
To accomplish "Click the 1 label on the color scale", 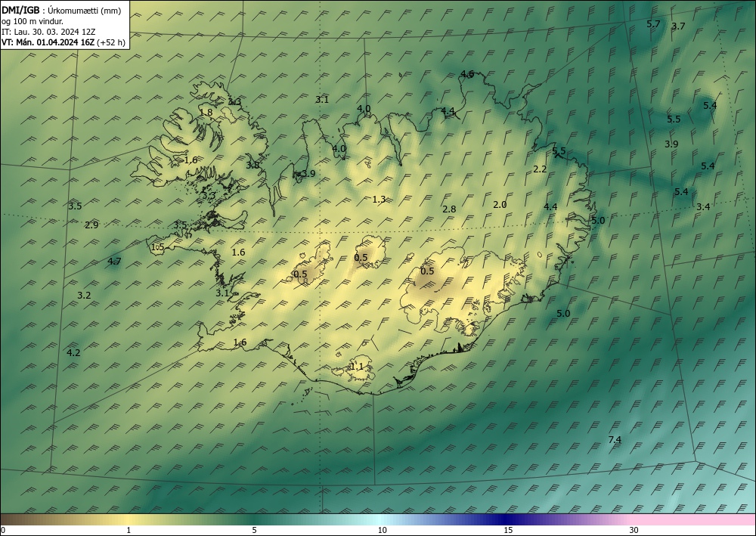I will tap(129, 531).
